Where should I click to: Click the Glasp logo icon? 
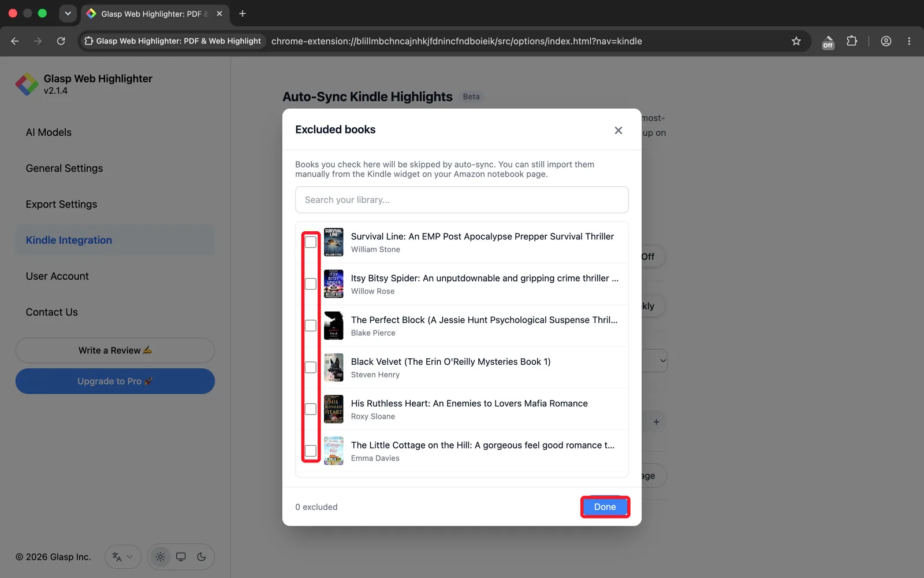click(x=27, y=84)
